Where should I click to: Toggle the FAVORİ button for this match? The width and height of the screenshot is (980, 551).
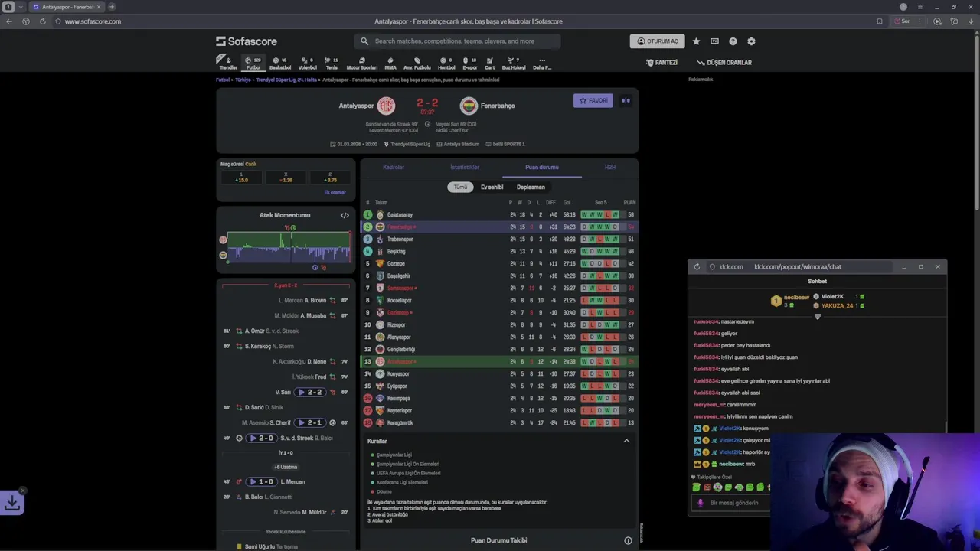click(x=593, y=100)
